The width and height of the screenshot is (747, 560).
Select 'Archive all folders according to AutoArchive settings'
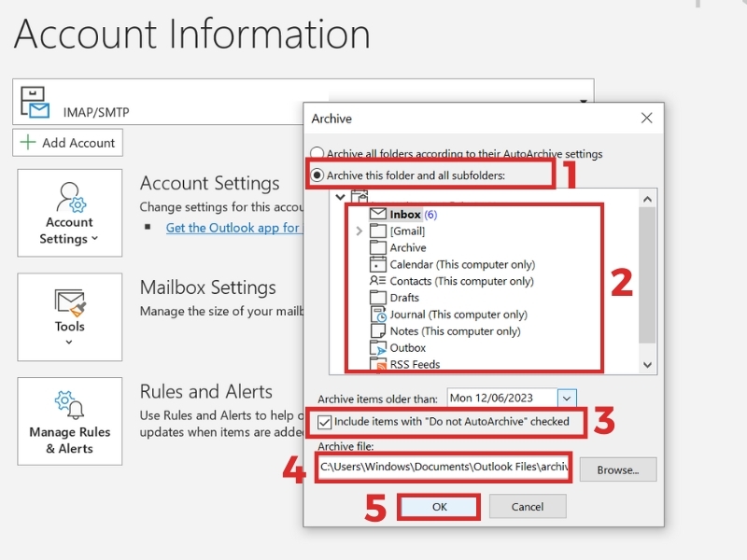(x=317, y=153)
